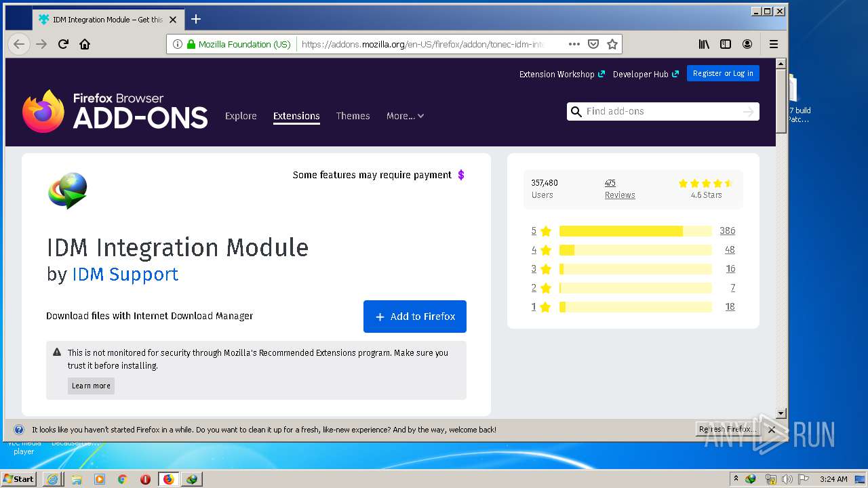The height and width of the screenshot is (488, 868).
Task: Open Google Chrome from the taskbar
Action: click(122, 479)
